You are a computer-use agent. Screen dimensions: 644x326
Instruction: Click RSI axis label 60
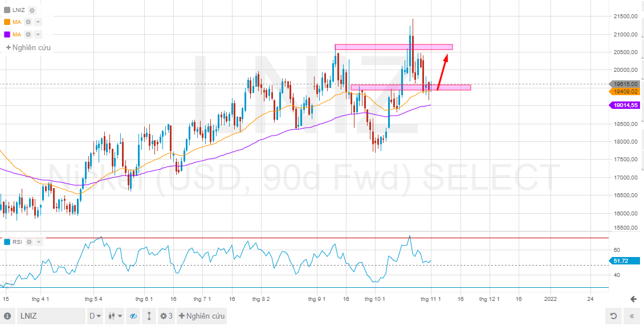tap(617, 250)
